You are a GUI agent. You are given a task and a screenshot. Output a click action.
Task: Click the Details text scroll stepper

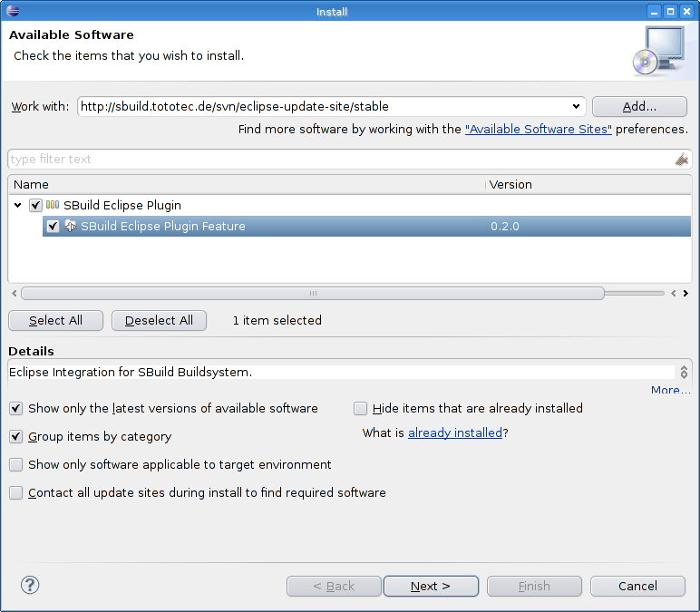684,373
